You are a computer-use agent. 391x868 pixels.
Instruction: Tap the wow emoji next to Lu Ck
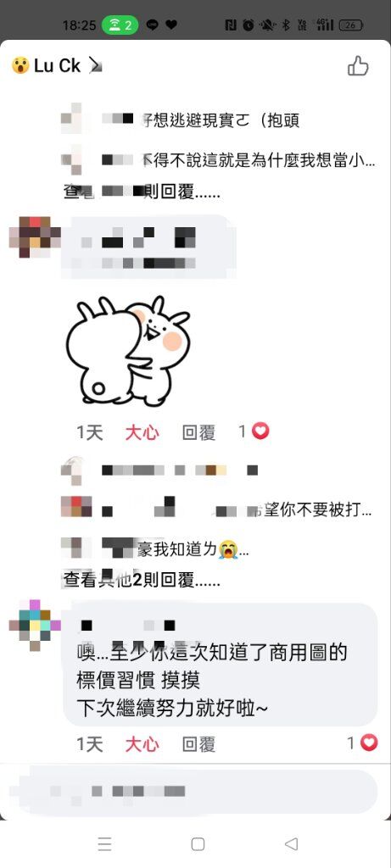pyautogui.click(x=20, y=66)
